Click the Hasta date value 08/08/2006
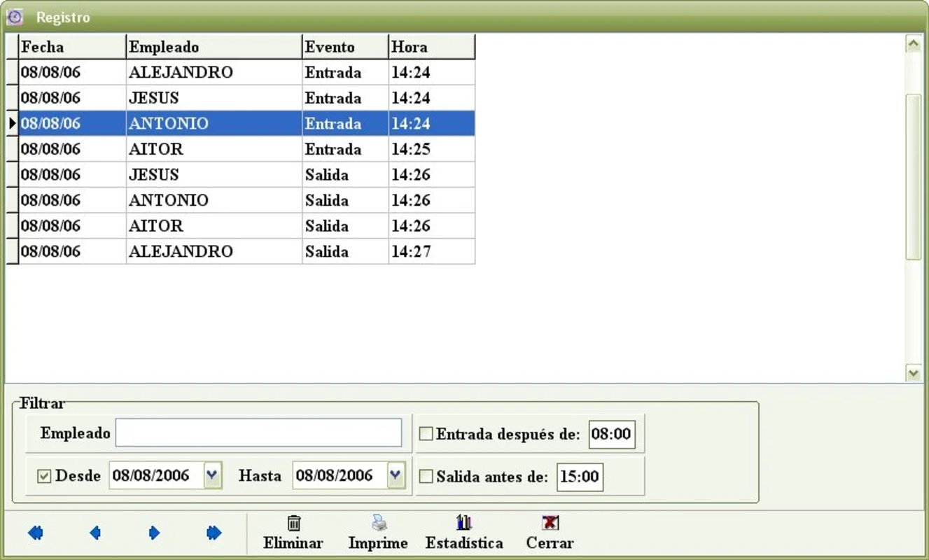This screenshot has width=929, height=560. (334, 476)
